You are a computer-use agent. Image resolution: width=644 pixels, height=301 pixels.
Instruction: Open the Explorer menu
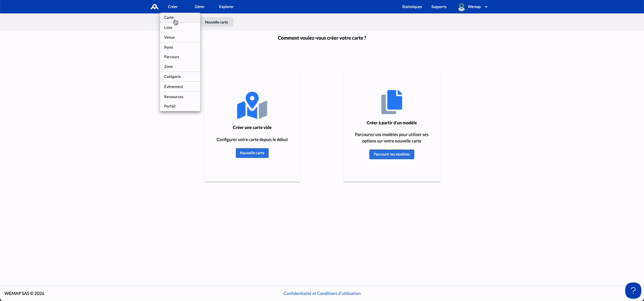[x=226, y=7]
